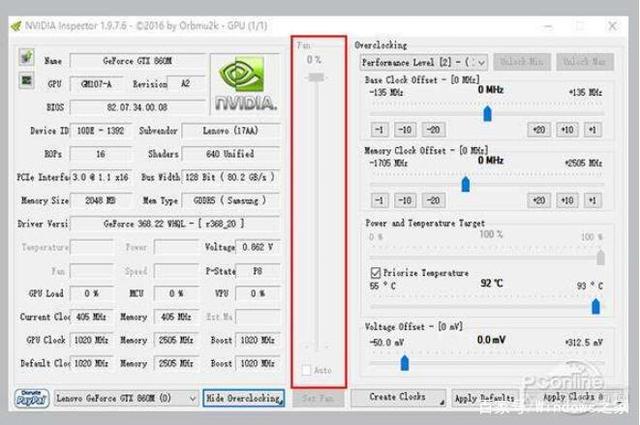Open the Performance Level dropdown

click(x=424, y=62)
